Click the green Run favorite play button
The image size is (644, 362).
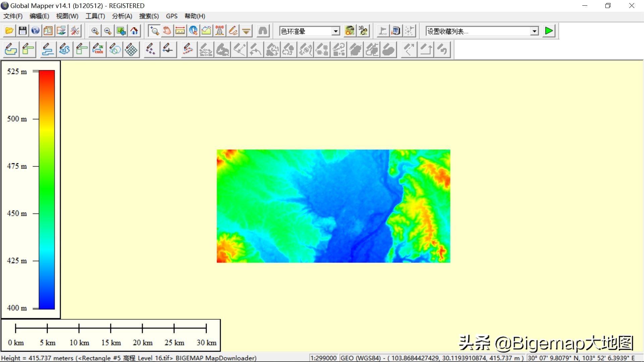click(x=549, y=31)
